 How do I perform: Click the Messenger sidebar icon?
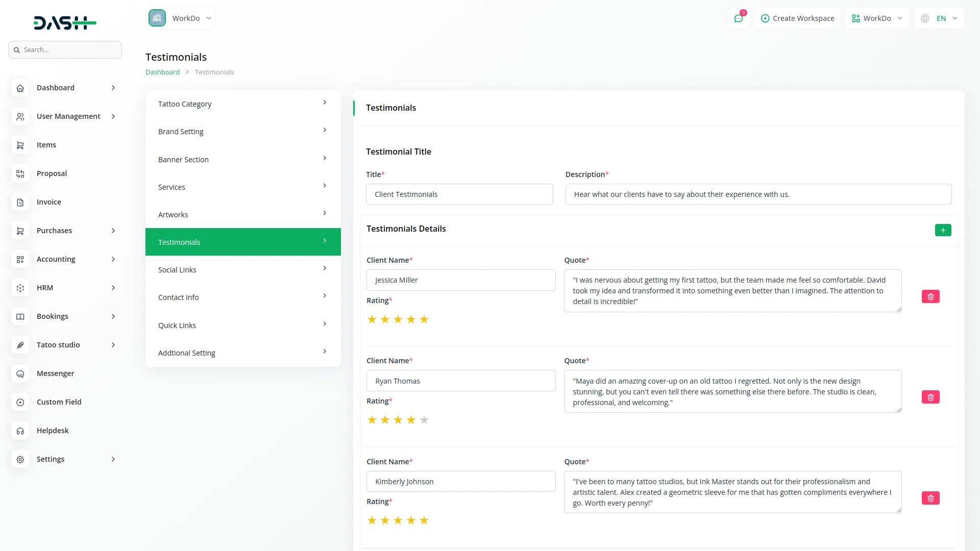pos(20,373)
